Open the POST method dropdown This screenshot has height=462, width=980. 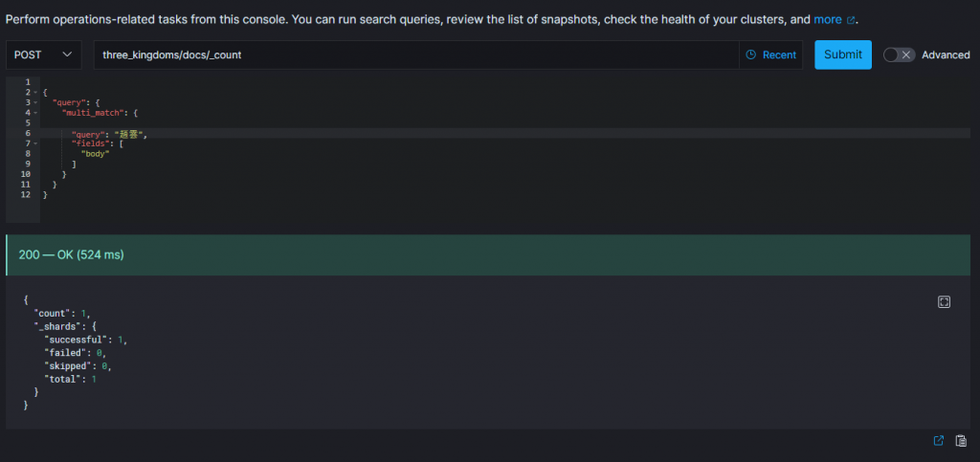(43, 55)
